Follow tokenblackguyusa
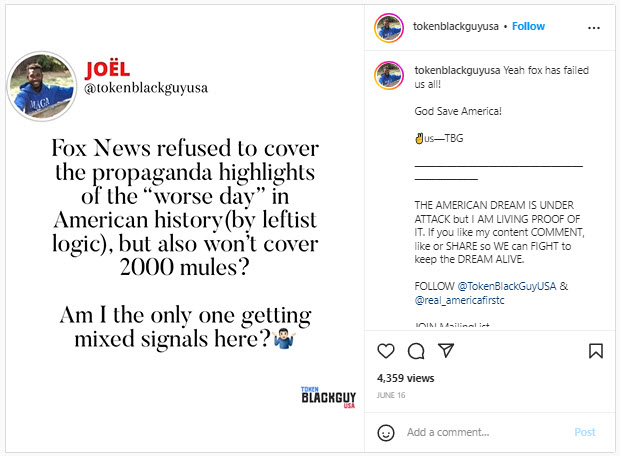Image resolution: width=620 pixels, height=456 pixels. (x=528, y=26)
